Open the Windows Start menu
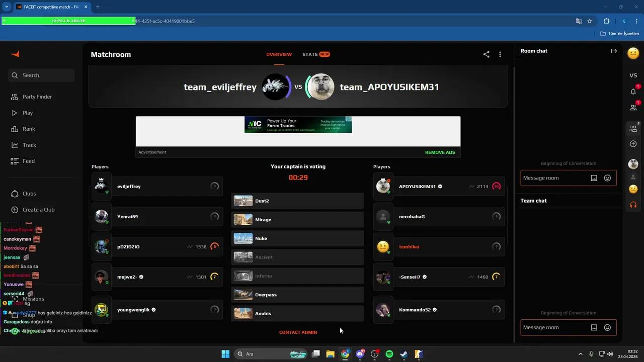The image size is (644, 362). 225,354
